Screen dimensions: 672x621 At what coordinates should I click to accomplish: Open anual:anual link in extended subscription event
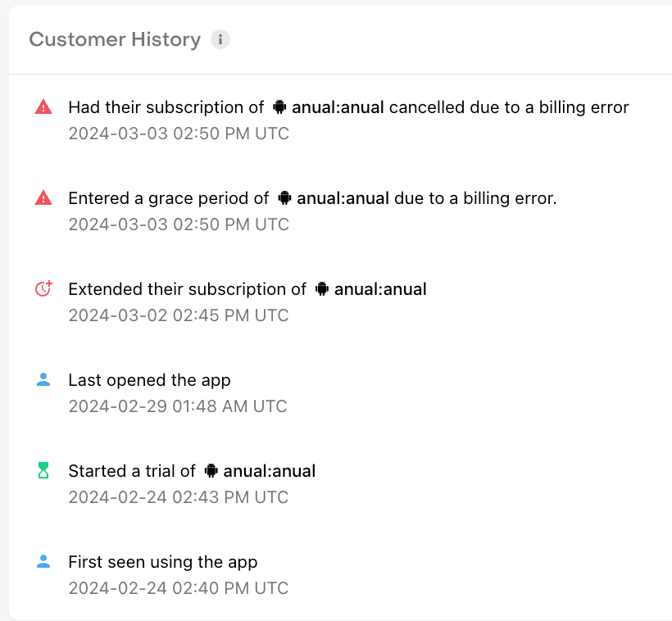[380, 289]
